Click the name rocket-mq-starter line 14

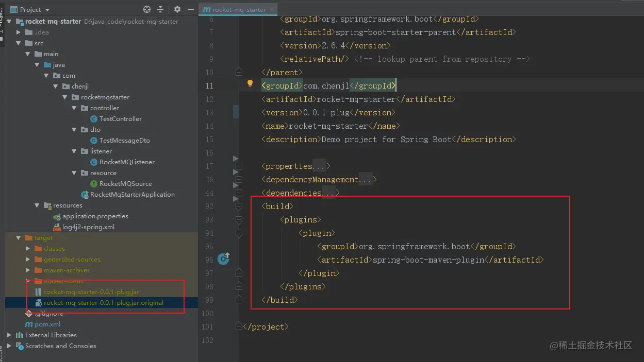pyautogui.click(x=331, y=126)
